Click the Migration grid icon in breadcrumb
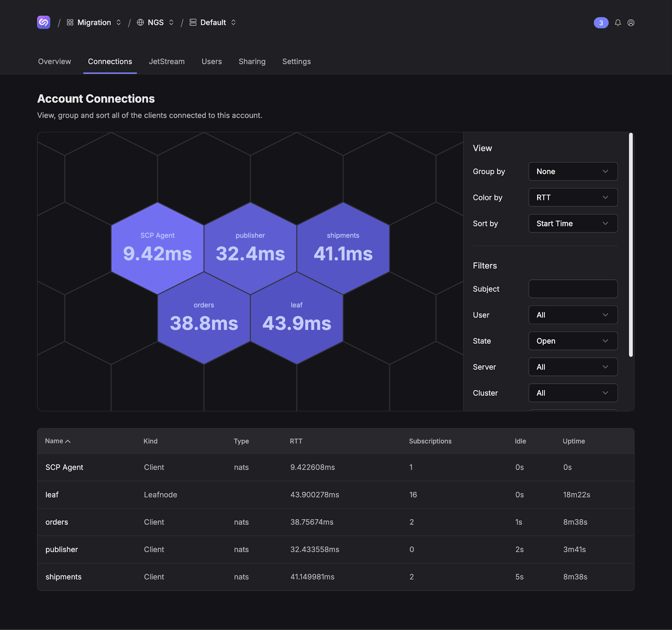The width and height of the screenshot is (672, 630). pyautogui.click(x=70, y=22)
